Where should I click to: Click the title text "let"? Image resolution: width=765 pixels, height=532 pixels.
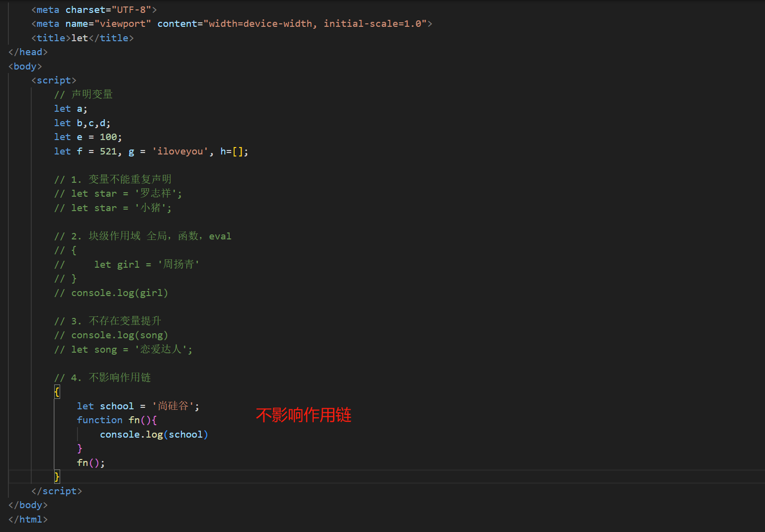coord(80,38)
